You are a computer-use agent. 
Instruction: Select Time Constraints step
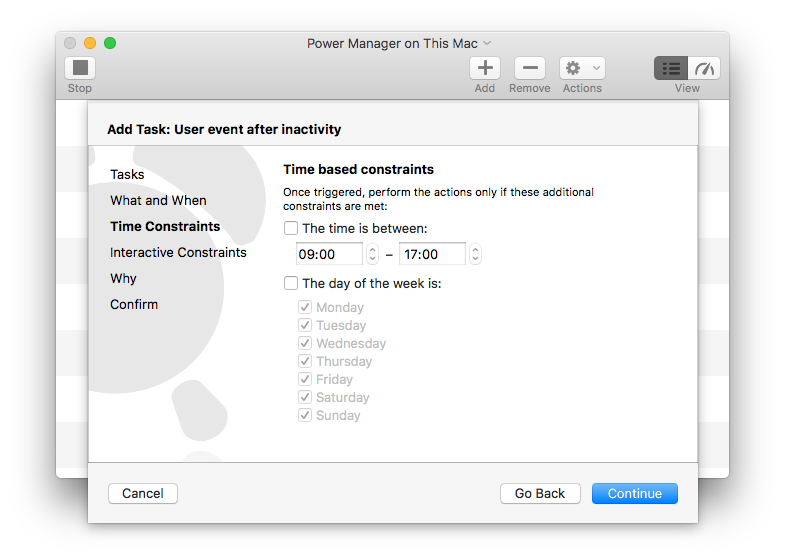point(165,227)
